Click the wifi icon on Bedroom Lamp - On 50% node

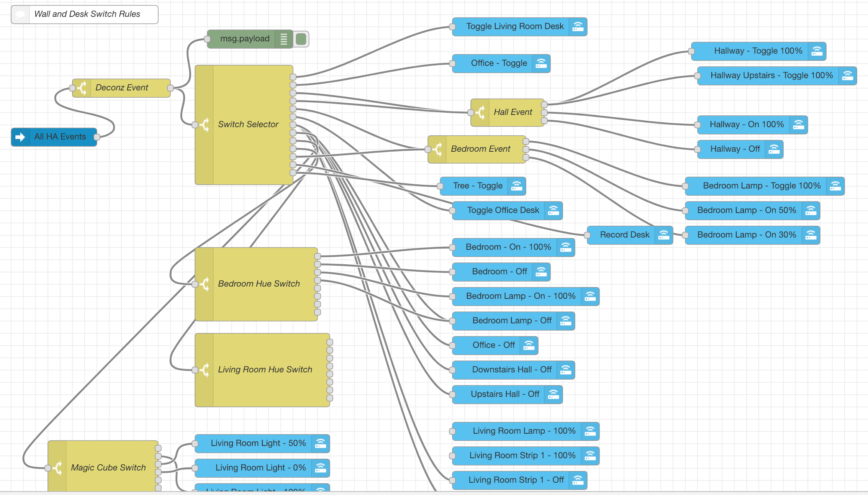tap(811, 210)
